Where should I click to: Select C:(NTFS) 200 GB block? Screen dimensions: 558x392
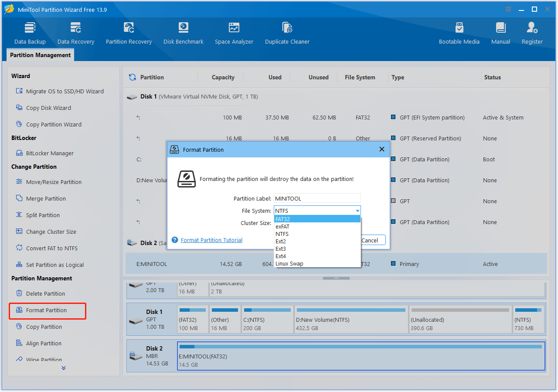tap(267, 319)
